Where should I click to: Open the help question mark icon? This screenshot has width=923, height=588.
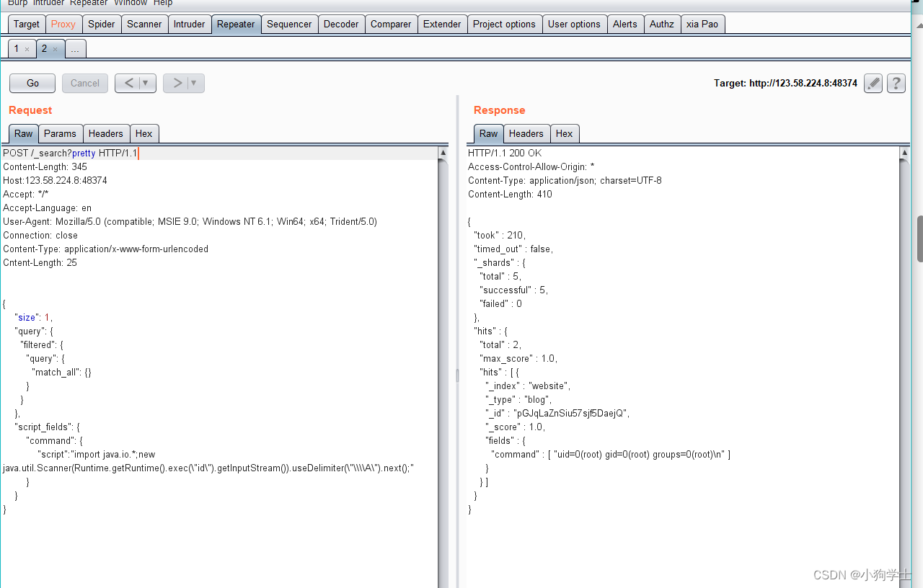(x=896, y=84)
